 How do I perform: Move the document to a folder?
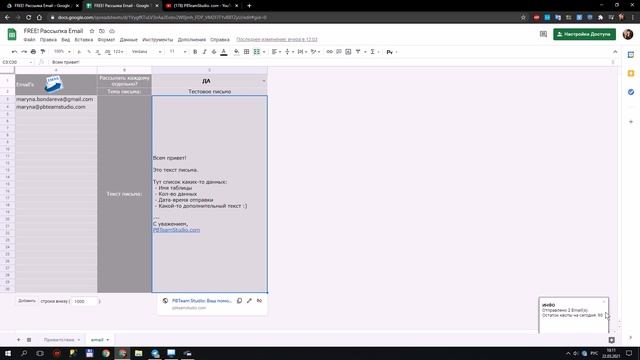coord(102,31)
